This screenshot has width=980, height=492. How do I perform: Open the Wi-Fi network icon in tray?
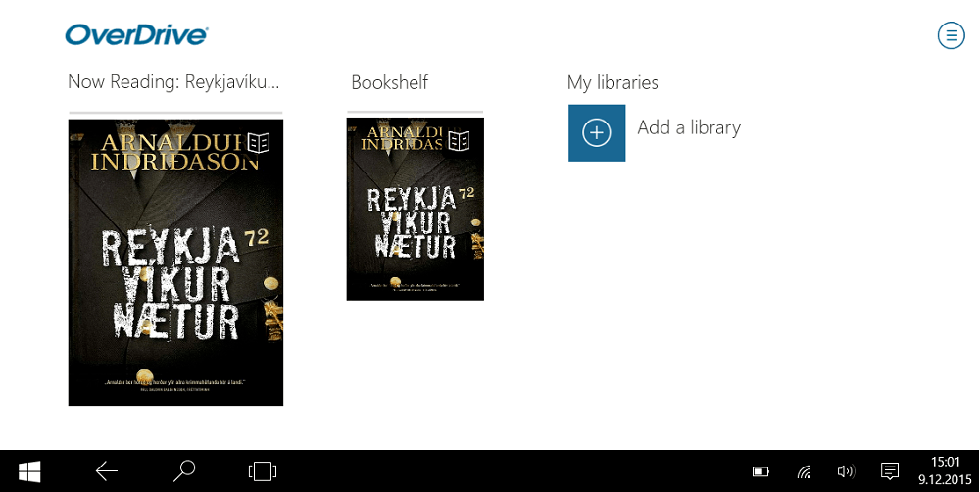pyautogui.click(x=804, y=472)
